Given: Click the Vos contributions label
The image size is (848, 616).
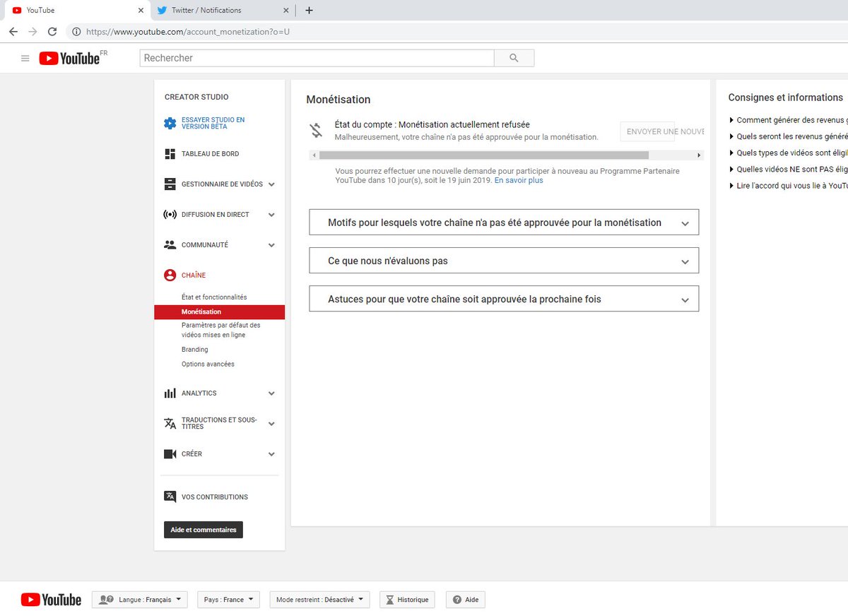Looking at the screenshot, I should (215, 497).
